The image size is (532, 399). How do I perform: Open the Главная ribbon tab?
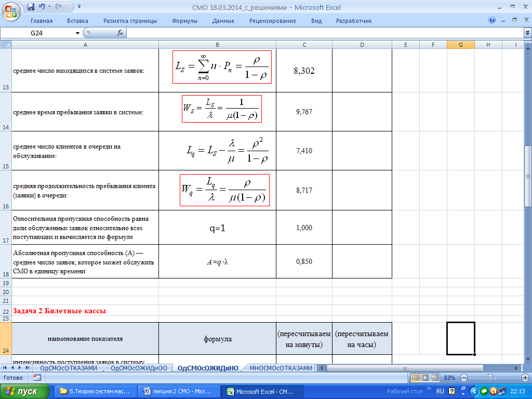[x=42, y=21]
